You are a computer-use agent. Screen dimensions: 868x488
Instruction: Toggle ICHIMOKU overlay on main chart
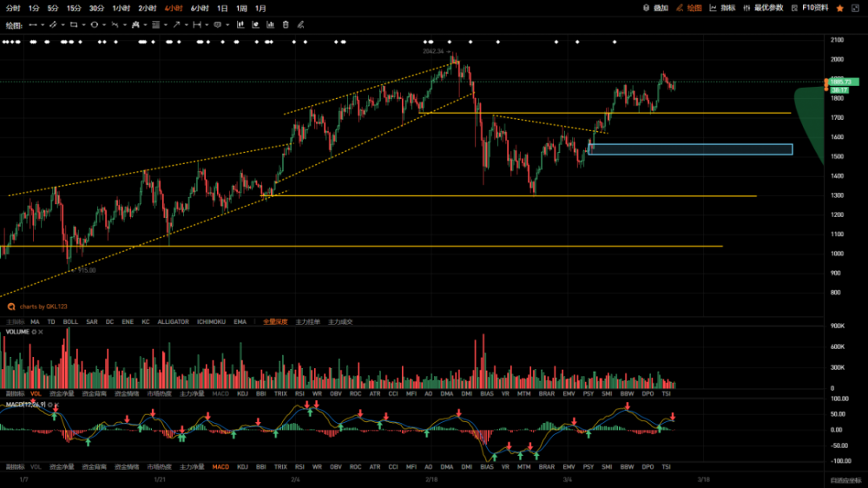[x=211, y=321]
